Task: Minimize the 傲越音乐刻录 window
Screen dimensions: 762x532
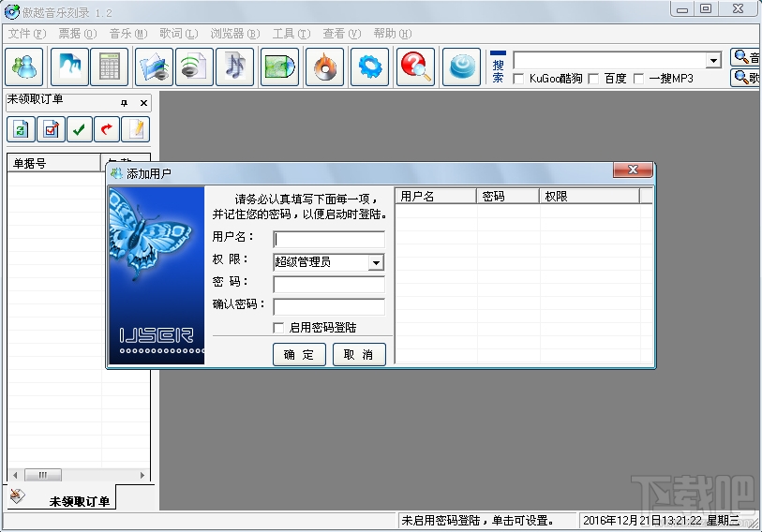Action: tap(682, 9)
